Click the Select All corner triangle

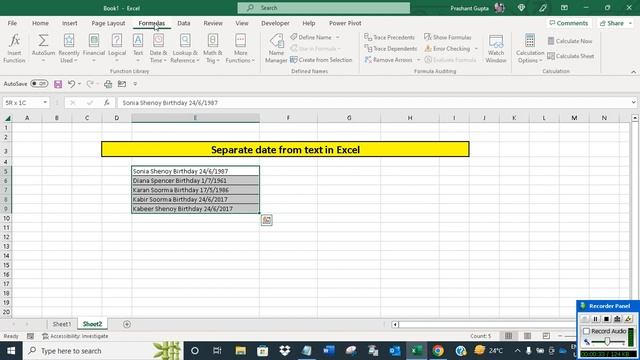(7, 118)
